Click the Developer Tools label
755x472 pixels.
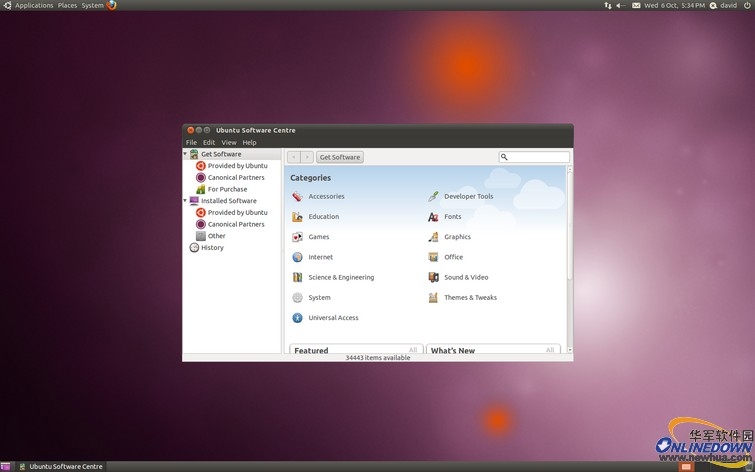tap(469, 197)
